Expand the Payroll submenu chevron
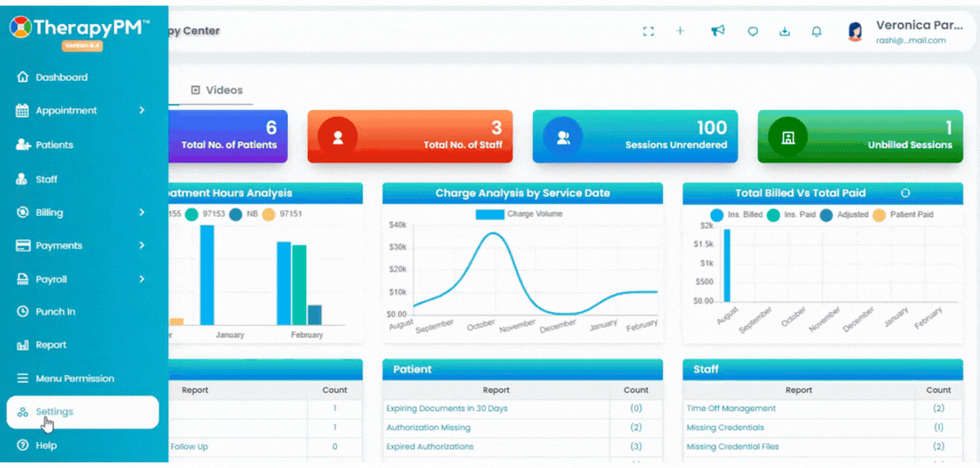Image resolution: width=980 pixels, height=468 pixels. (142, 279)
